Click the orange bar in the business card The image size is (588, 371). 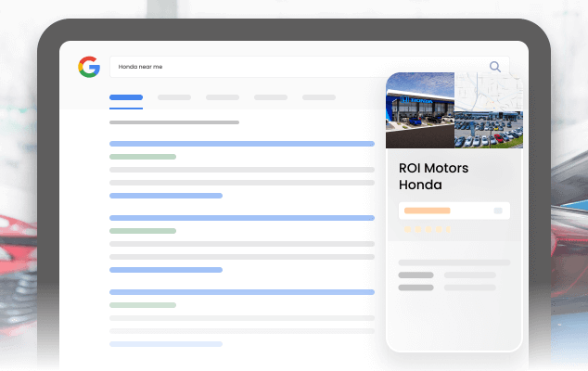pyautogui.click(x=428, y=211)
